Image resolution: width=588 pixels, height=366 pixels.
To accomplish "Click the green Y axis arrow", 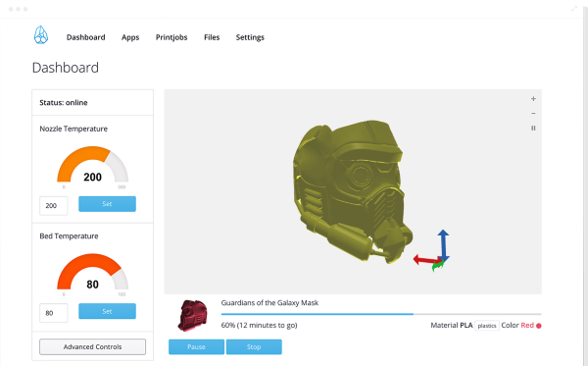I will 437,266.
